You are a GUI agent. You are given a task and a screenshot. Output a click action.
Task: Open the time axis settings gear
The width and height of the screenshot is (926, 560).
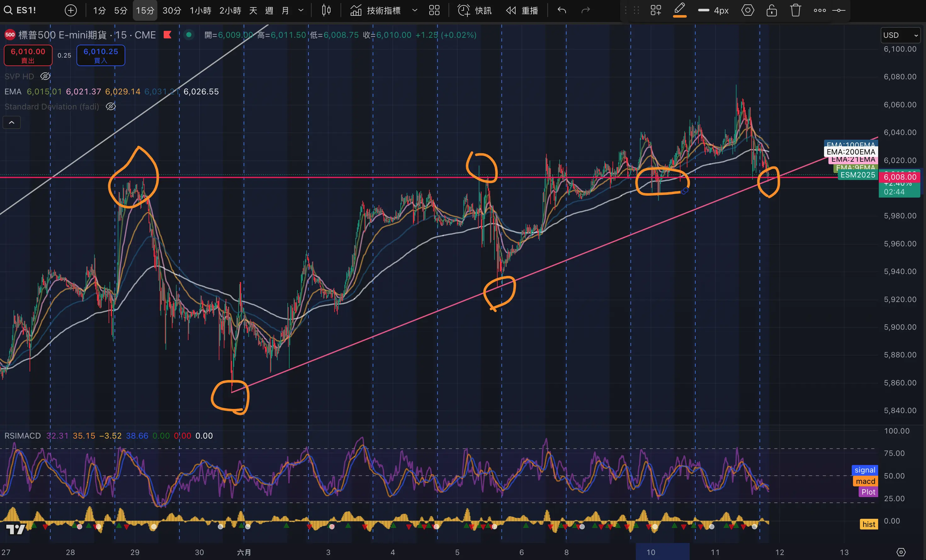point(901,552)
